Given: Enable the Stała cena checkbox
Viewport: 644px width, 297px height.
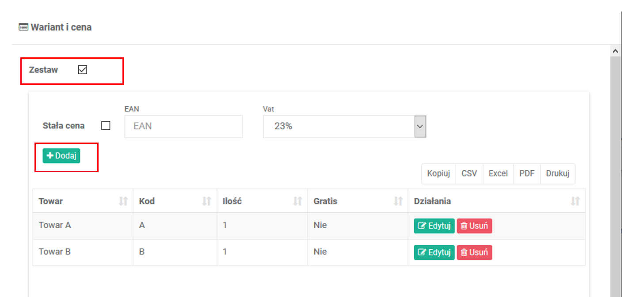Looking at the screenshot, I should tap(106, 126).
